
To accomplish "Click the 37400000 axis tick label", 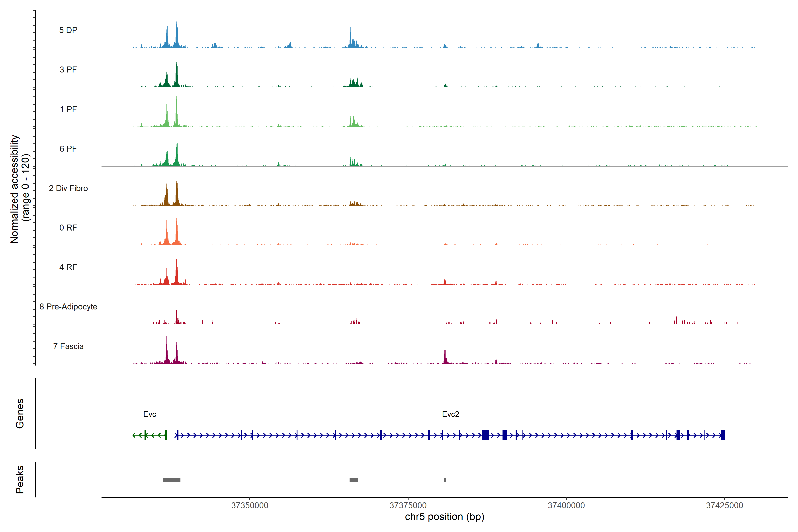I will 566,505.
